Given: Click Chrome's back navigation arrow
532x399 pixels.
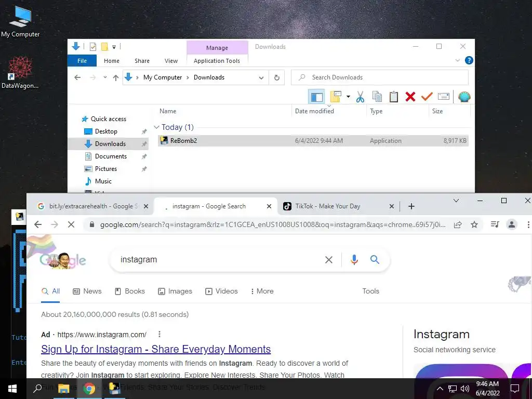Looking at the screenshot, I should point(38,224).
